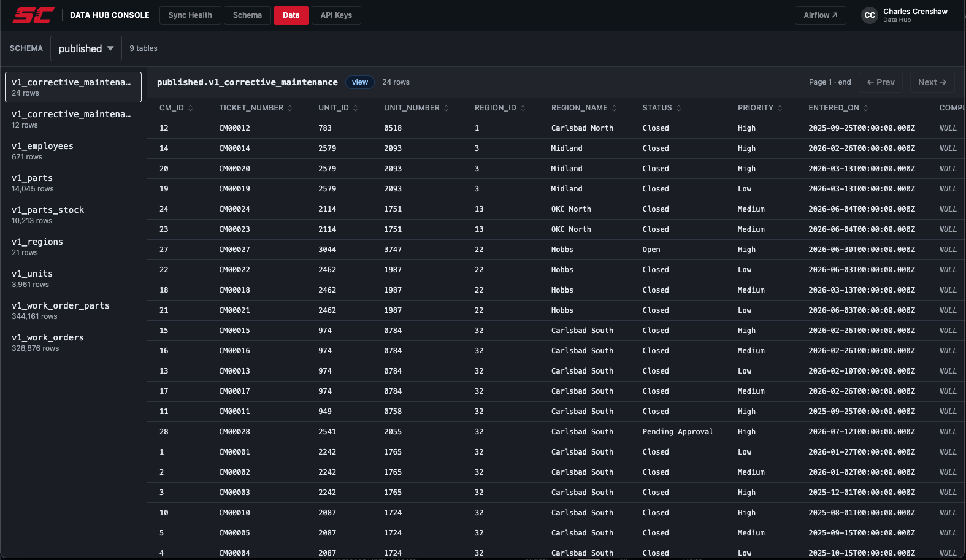
Task: Click the Open status cell
Action: pyautogui.click(x=651, y=250)
